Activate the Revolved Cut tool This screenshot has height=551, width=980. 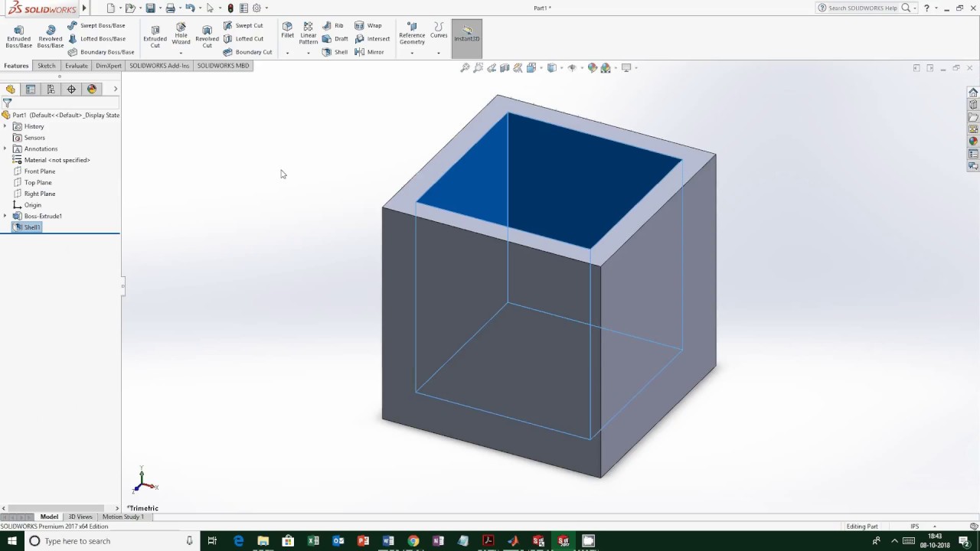[x=207, y=36]
